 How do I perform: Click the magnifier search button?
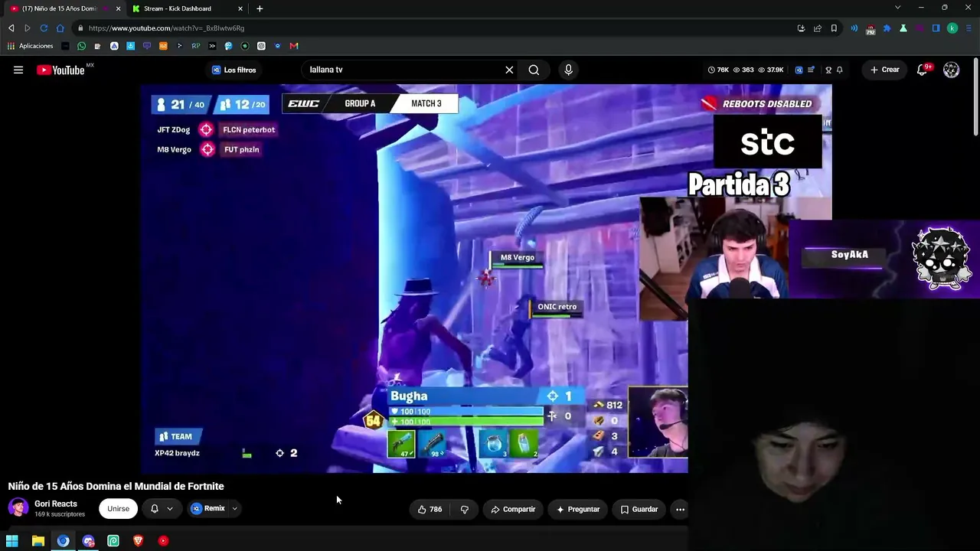tap(534, 70)
